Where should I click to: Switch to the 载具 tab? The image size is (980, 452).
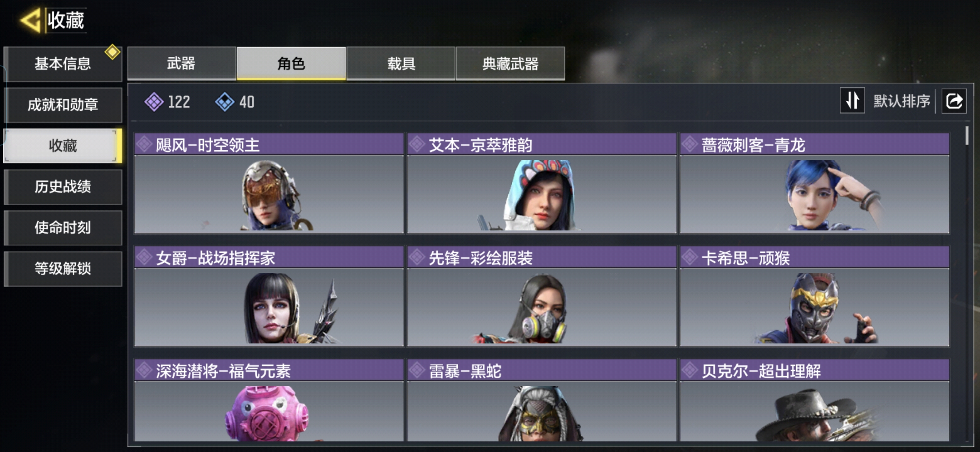[401, 63]
